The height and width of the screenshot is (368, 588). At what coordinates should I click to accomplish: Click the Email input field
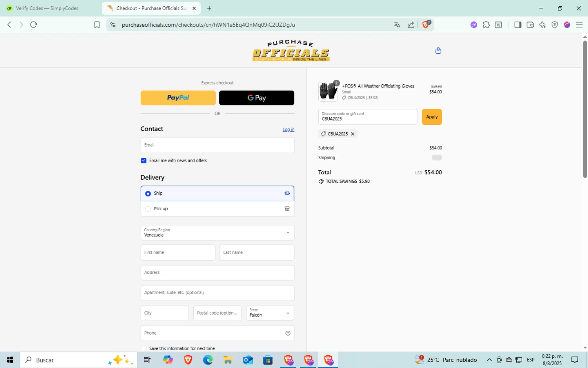217,145
